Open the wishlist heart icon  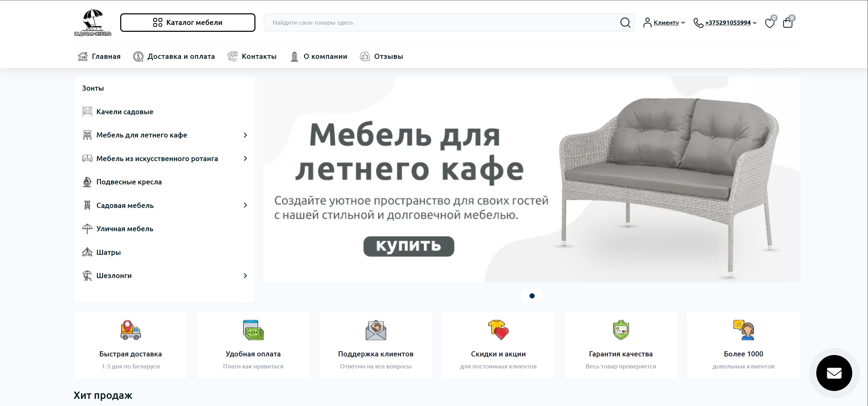click(770, 23)
